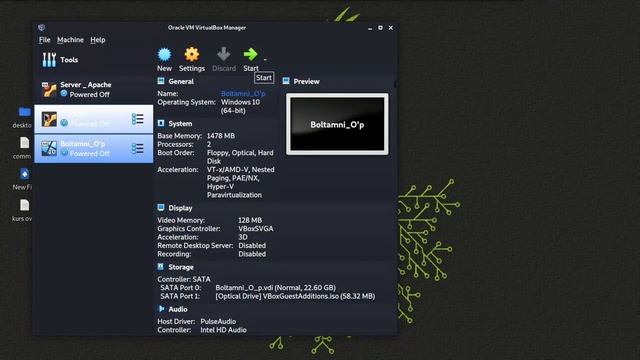Viewport: 640px width, 360px height.
Task: Open Storage settings via header link
Action: click(181, 267)
